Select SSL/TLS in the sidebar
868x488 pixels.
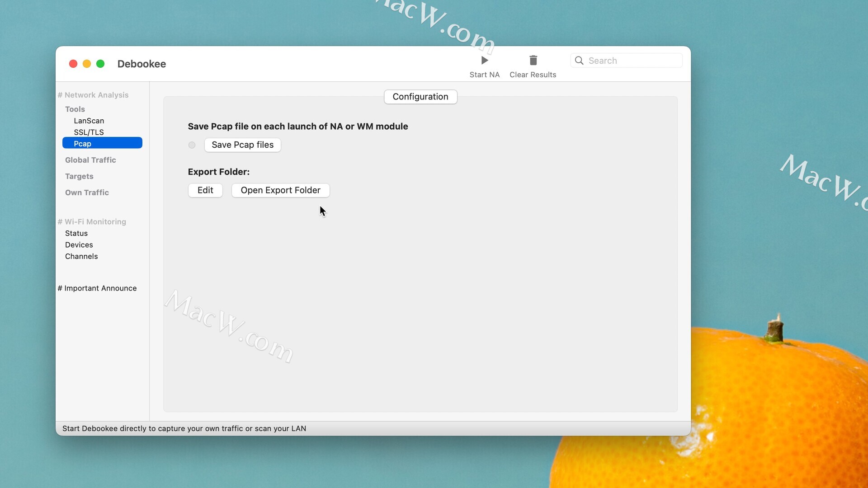point(89,132)
